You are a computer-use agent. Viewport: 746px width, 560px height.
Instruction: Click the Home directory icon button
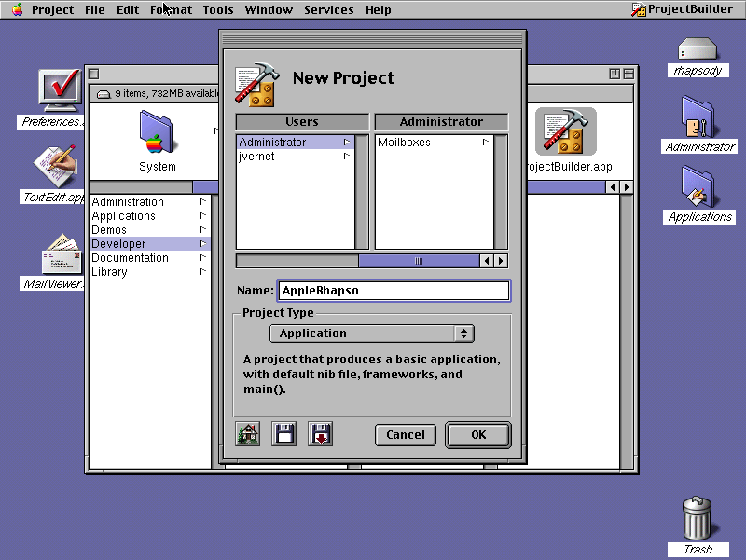coord(247,433)
